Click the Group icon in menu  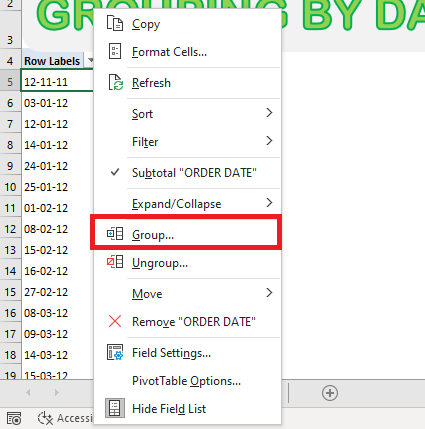pyautogui.click(x=115, y=234)
